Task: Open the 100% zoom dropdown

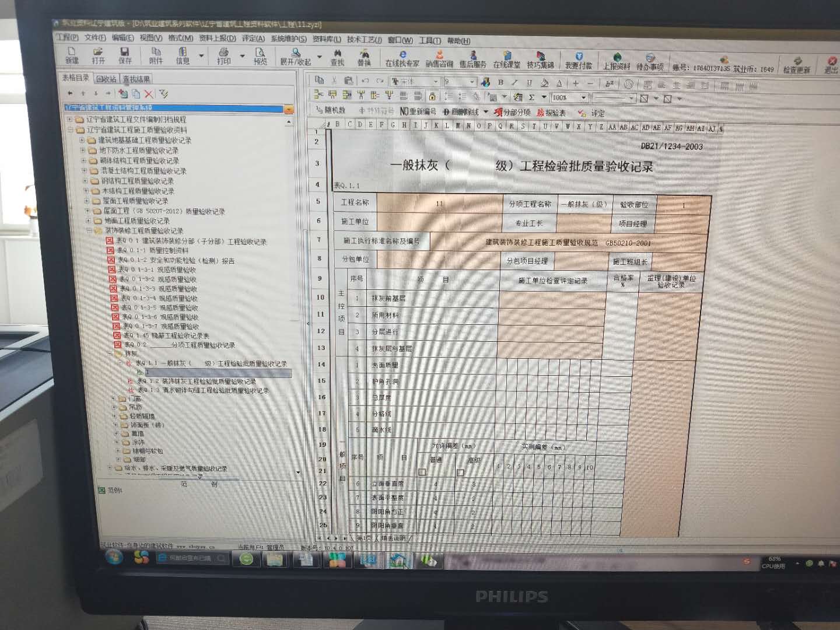Action: 583,97
